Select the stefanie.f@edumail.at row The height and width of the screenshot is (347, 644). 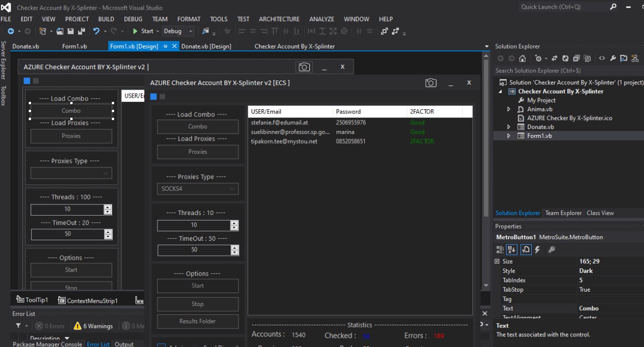(360, 122)
